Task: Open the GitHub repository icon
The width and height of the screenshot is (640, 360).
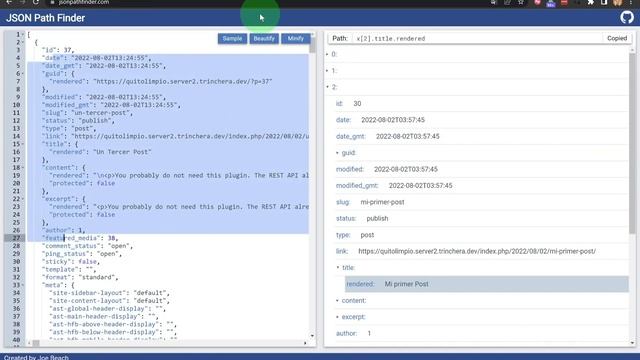Action: [627, 18]
